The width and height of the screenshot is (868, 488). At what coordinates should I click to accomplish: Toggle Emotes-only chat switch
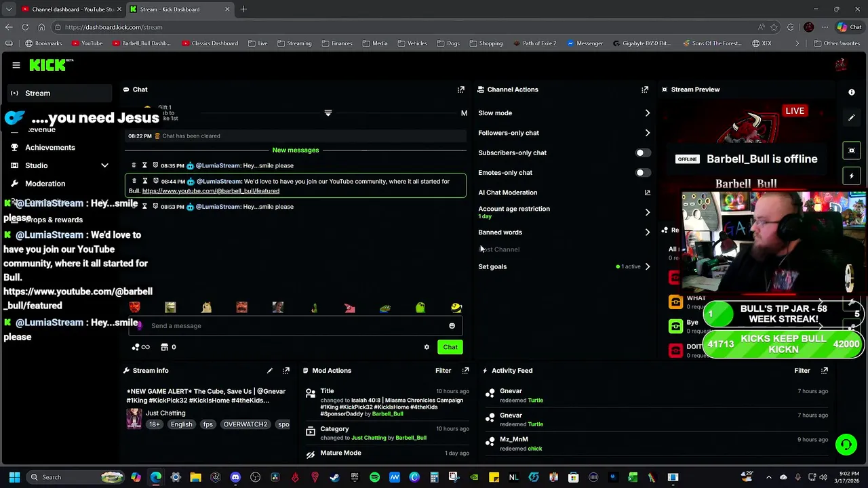[642, 173]
